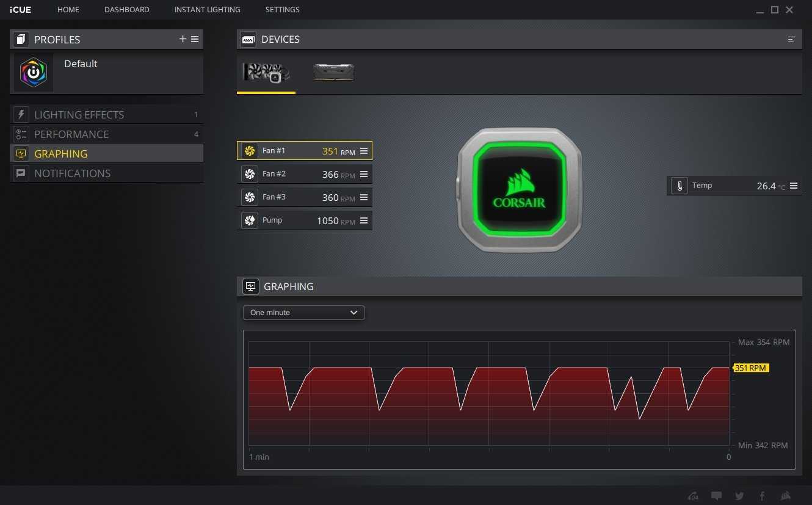Open the profiles list menu icon

[x=195, y=39]
